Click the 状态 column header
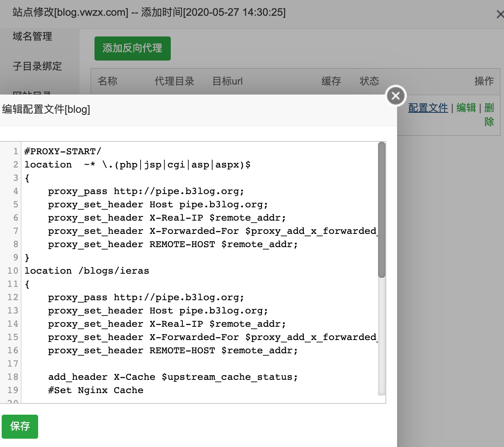Viewport: 504px width, 447px height. click(369, 81)
